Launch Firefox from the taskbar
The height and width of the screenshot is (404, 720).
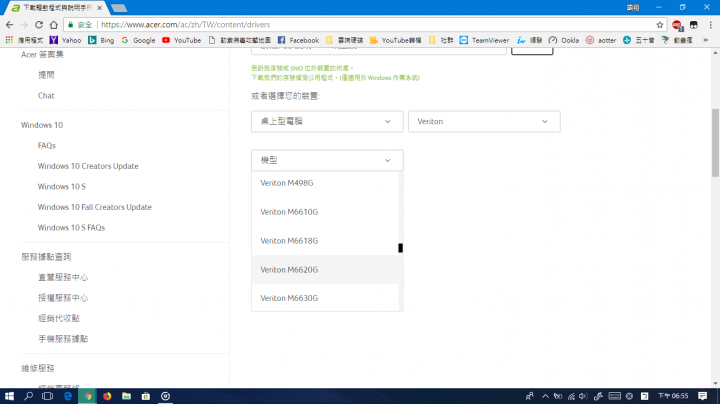(x=107, y=396)
